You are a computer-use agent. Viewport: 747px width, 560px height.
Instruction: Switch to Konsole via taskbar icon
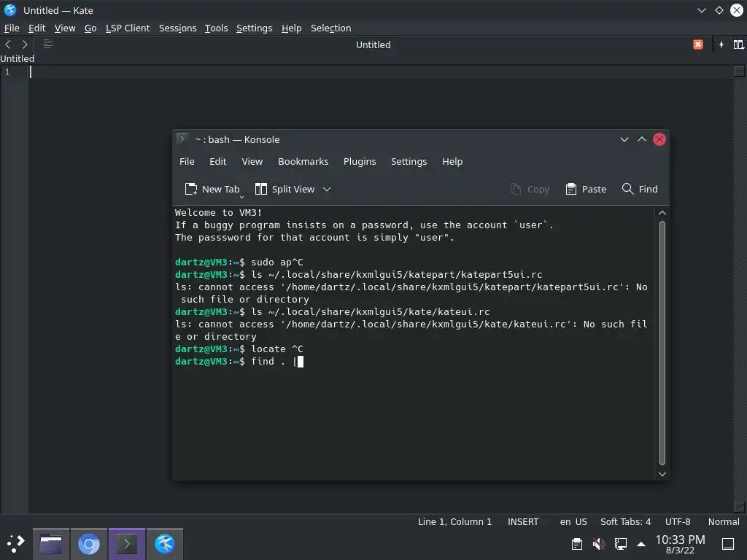(127, 544)
